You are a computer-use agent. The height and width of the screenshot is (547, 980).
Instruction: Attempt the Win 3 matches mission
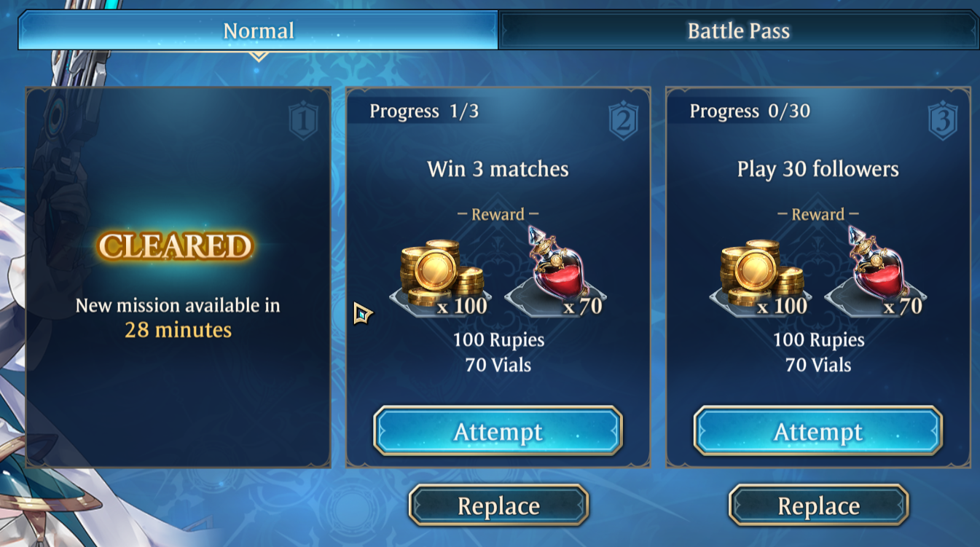(498, 431)
